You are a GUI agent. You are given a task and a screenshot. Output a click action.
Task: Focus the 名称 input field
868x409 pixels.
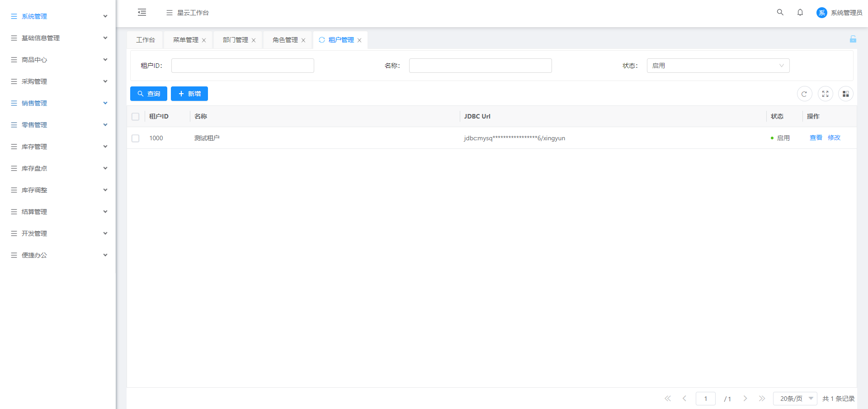coord(481,66)
